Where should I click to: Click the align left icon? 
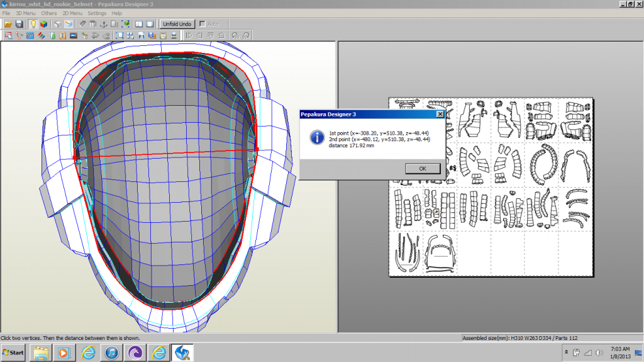(189, 36)
